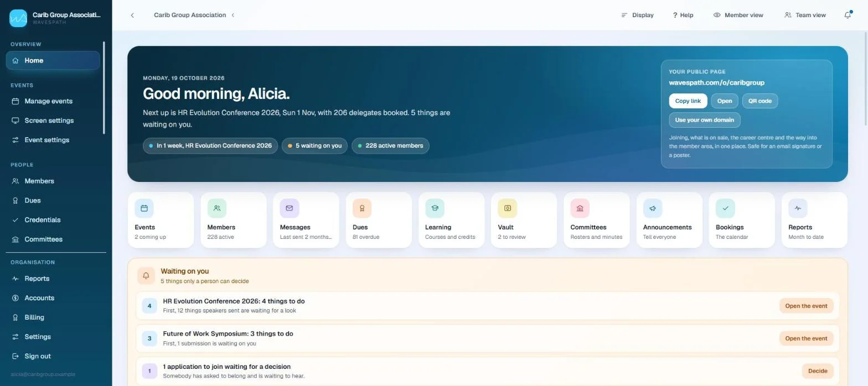868x386 pixels.
Task: Click the alicia@caribgroup.example email text
Action: (43, 374)
